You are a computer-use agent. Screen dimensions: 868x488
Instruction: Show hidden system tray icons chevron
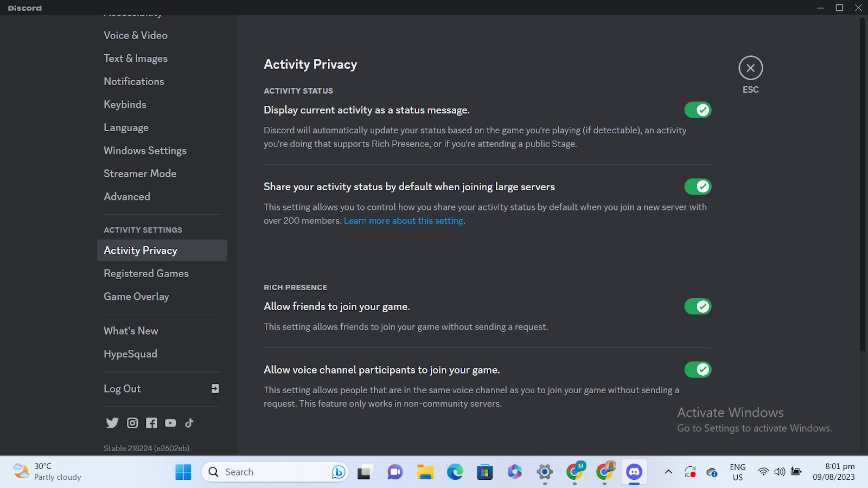(x=668, y=472)
